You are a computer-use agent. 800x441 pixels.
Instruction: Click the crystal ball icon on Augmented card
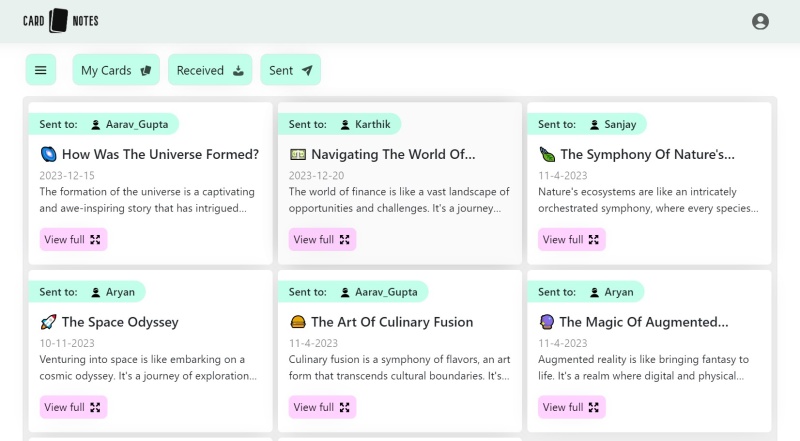click(x=547, y=322)
